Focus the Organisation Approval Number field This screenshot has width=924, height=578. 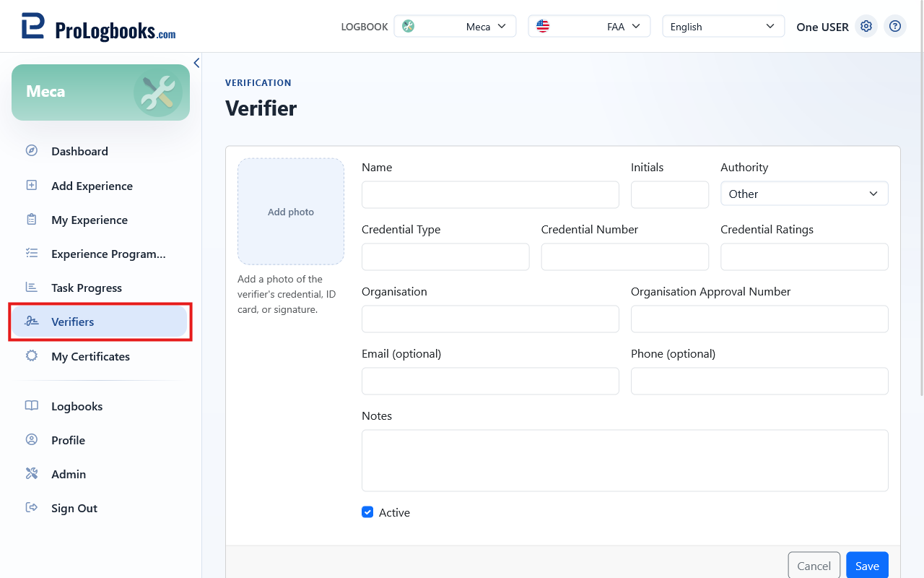(x=759, y=319)
